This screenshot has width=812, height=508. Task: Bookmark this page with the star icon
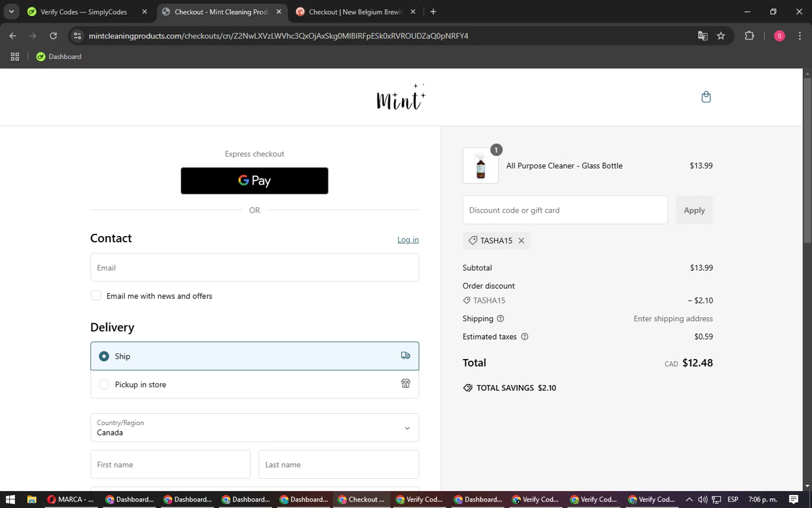point(721,36)
